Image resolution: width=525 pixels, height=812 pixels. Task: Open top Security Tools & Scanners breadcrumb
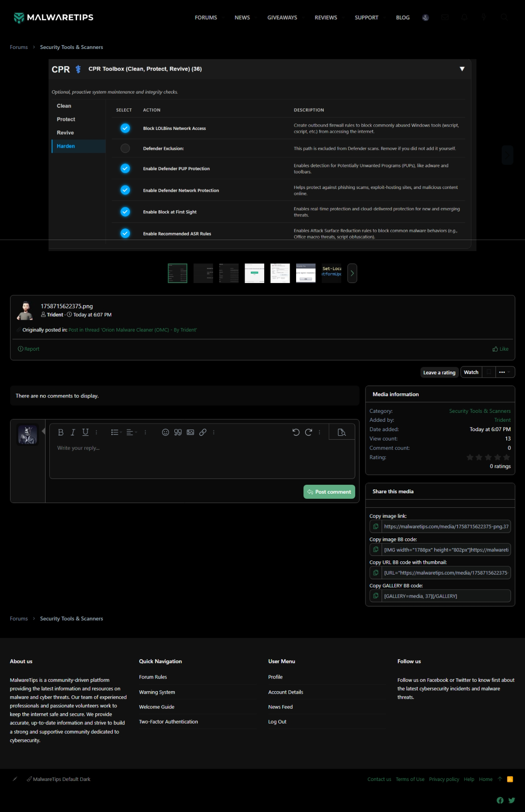point(71,47)
